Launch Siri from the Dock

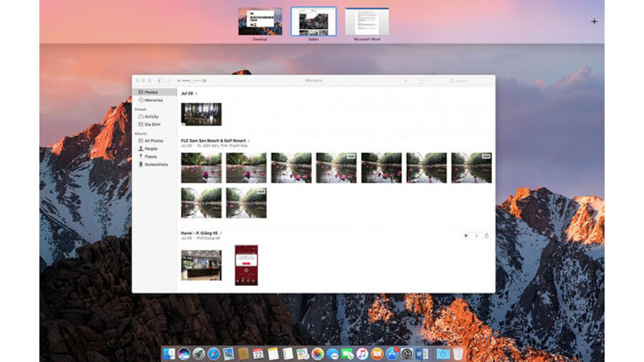(184, 353)
